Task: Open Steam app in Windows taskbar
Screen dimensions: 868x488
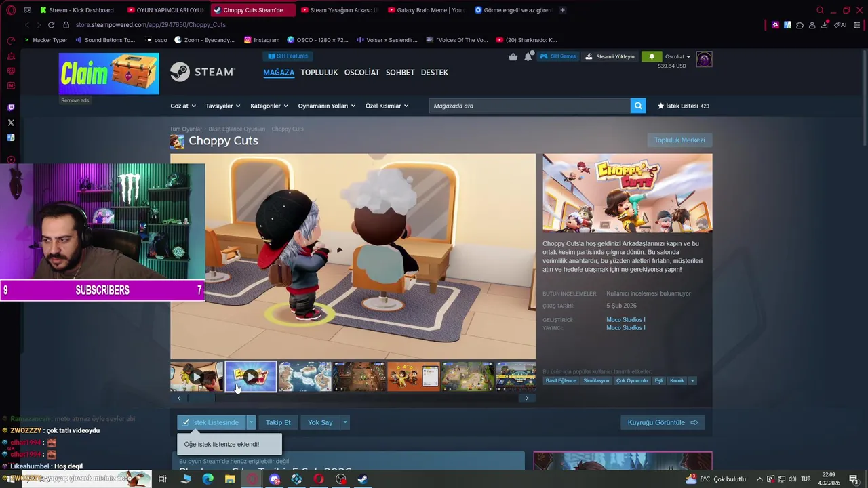Action: [x=363, y=479]
